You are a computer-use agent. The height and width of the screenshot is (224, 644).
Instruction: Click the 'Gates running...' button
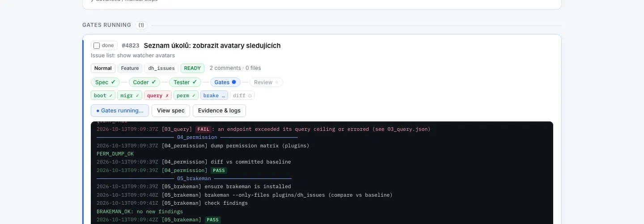coord(120,111)
